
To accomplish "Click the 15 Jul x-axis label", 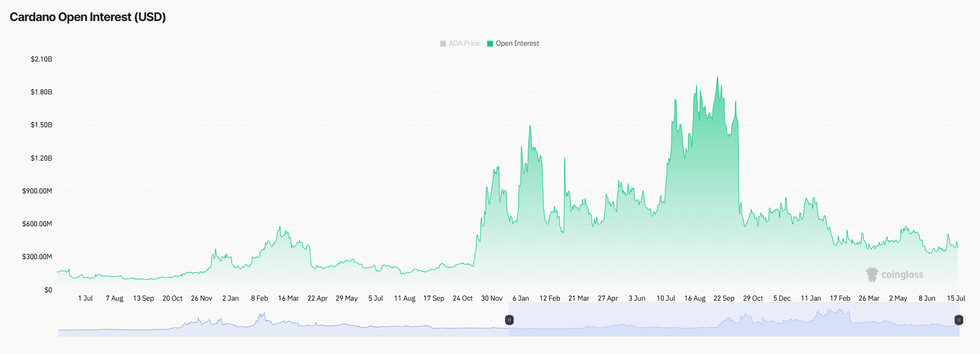I will click(x=956, y=299).
